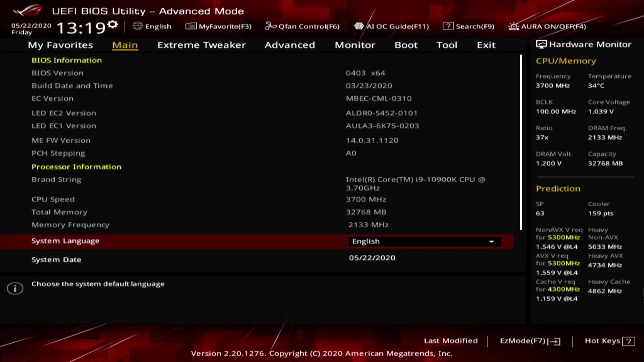Click the 13:19 clock display

[x=81, y=27]
